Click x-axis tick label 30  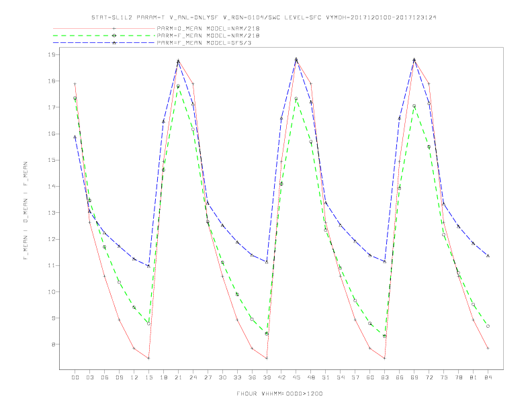[222, 377]
